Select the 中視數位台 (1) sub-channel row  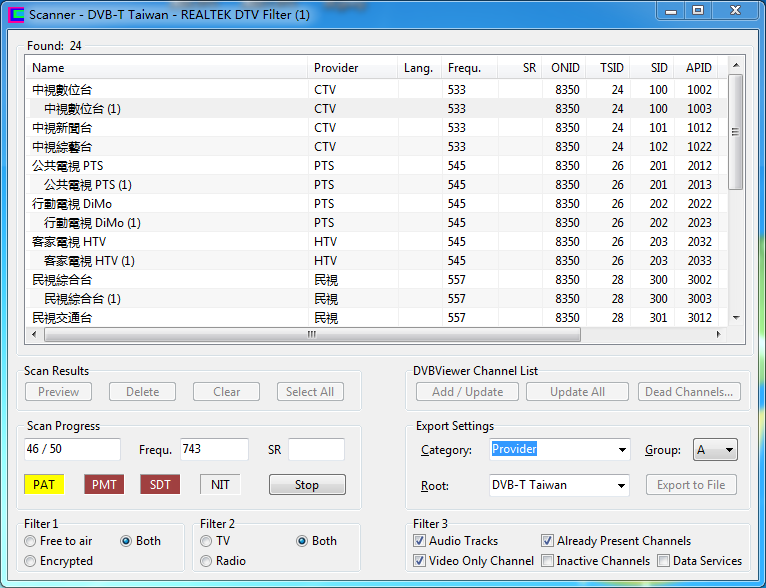376,109
